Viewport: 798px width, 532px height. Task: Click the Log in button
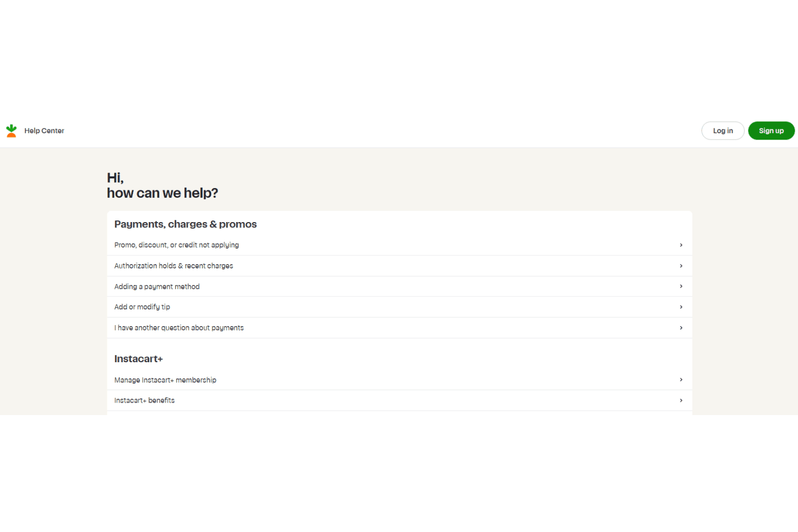(723, 131)
